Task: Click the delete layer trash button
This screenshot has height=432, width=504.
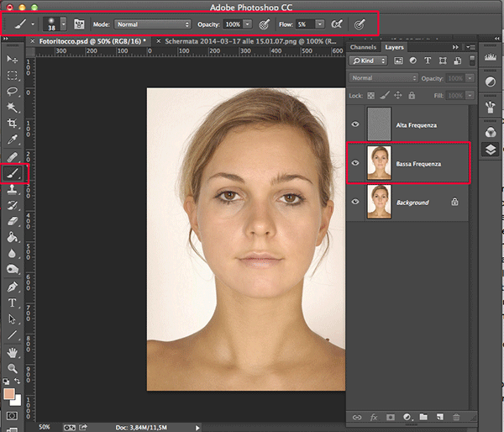Action: (456, 417)
